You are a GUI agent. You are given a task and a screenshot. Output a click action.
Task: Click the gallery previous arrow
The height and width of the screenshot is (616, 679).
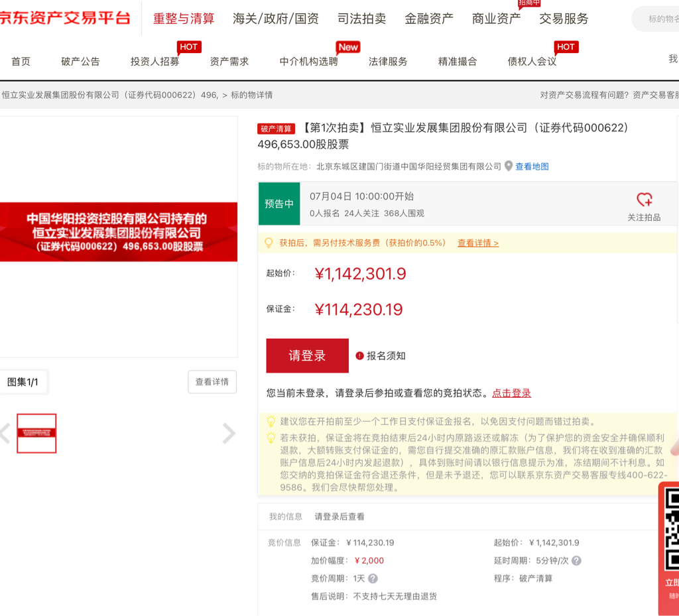5,433
